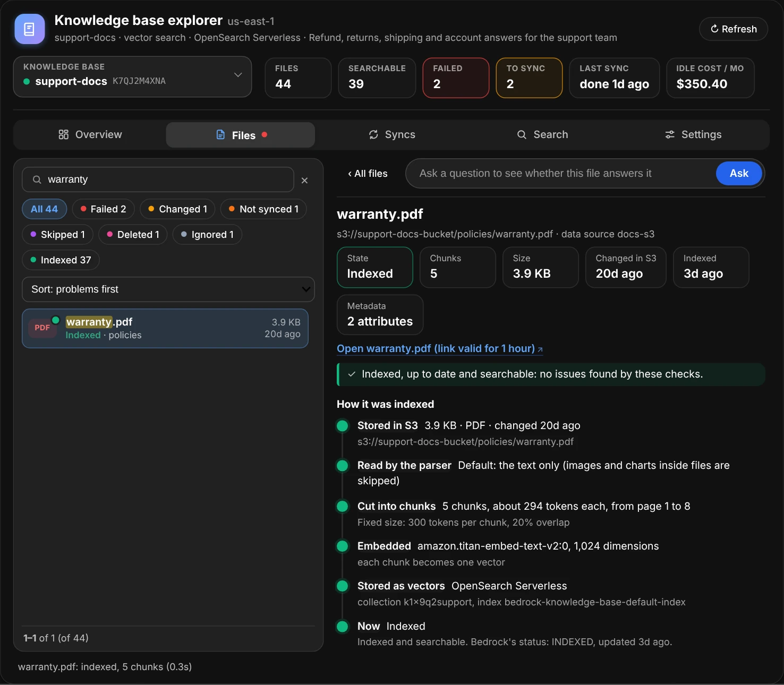This screenshot has width=784, height=685.
Task: Click the warranty search input field
Action: point(158,179)
